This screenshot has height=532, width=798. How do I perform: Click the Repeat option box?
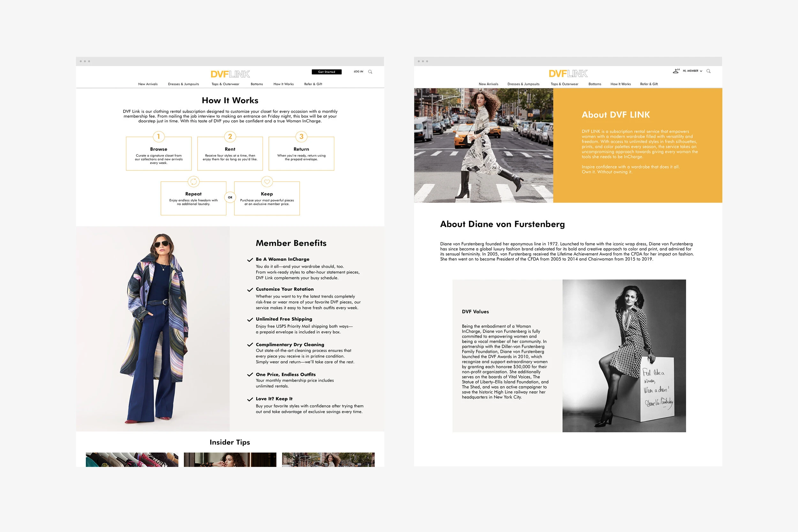coord(193,199)
